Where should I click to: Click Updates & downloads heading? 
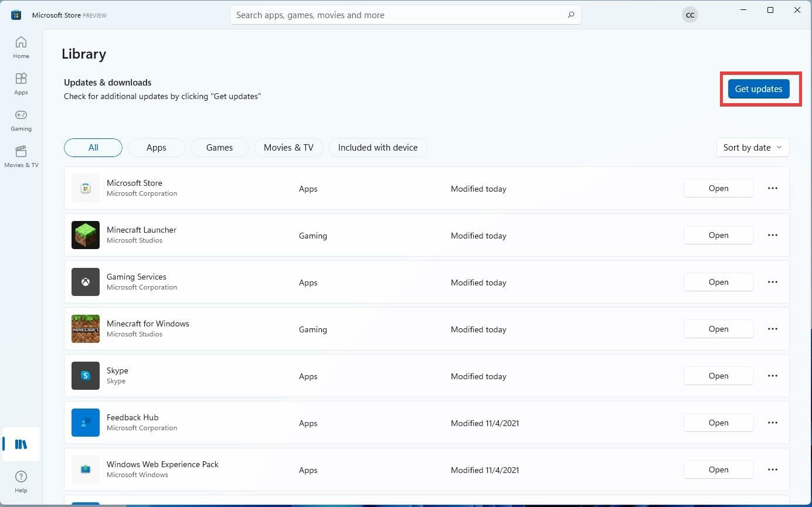[108, 83]
